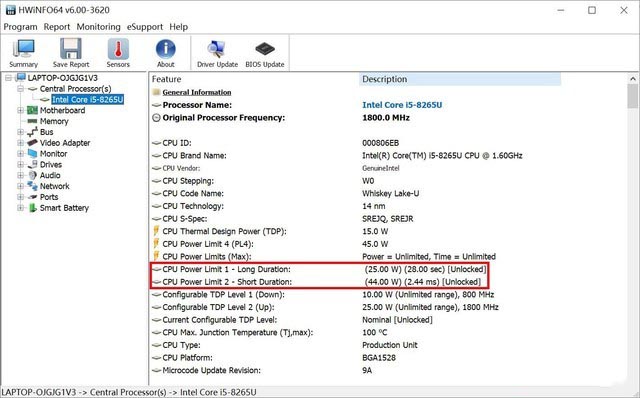Expand the Ports tree node
This screenshot has height=398, width=640.
(x=20, y=197)
